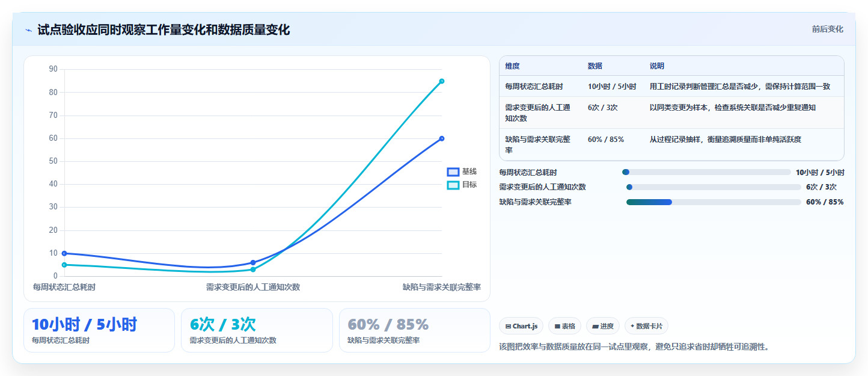868x376 pixels.
Task: Click the 基线 data point at value 60
Action: coord(442,138)
